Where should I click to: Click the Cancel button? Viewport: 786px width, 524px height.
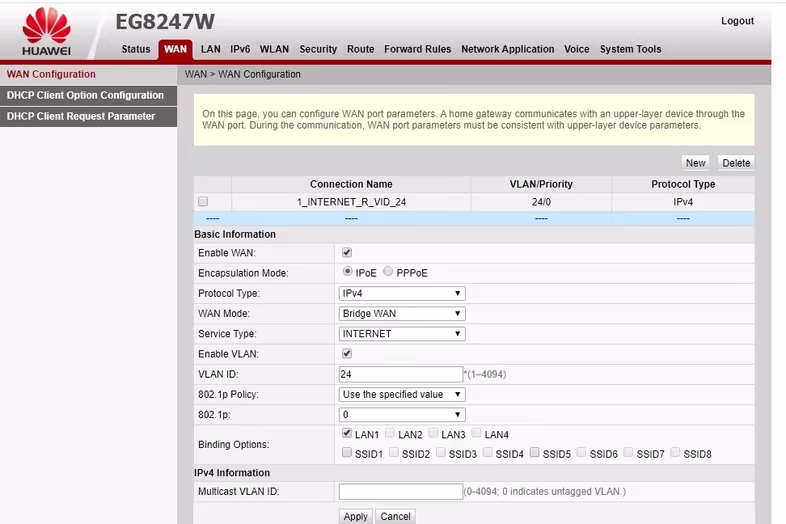pyautogui.click(x=395, y=516)
